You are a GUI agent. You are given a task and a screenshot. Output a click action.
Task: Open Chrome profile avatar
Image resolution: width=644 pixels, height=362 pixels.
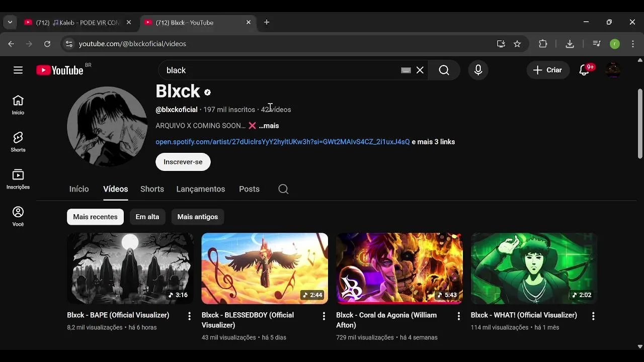[x=615, y=44]
